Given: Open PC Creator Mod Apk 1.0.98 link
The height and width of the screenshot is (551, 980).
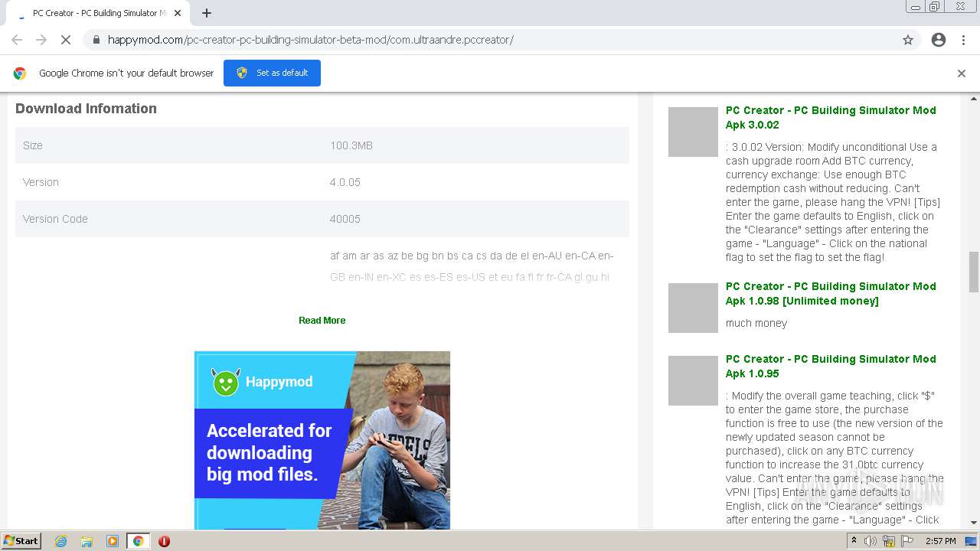Looking at the screenshot, I should 831,293.
